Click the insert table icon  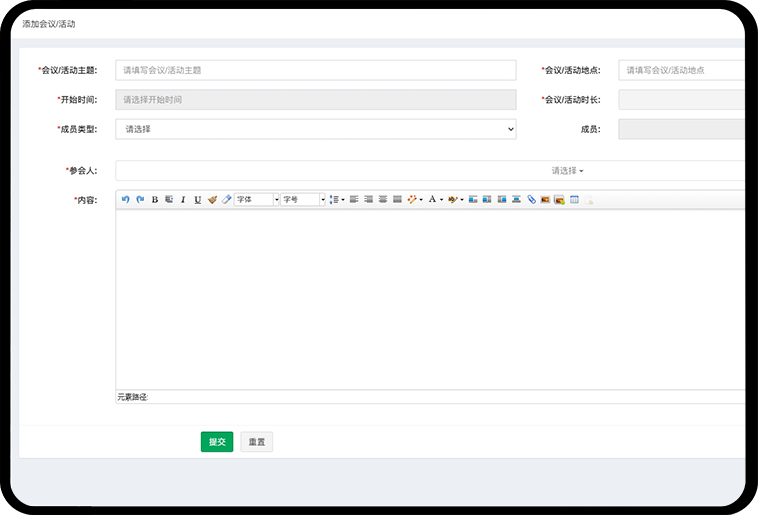click(574, 200)
